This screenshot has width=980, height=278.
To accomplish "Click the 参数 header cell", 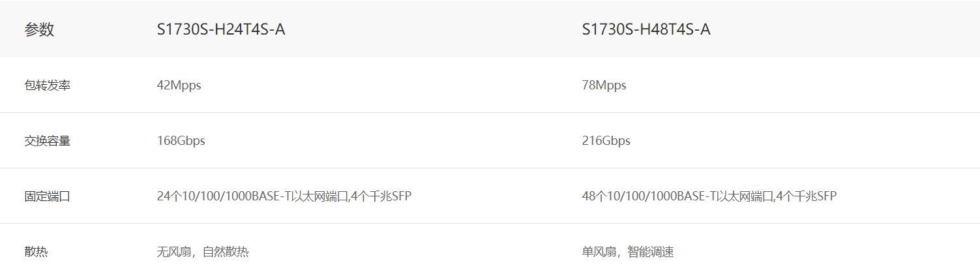I will pyautogui.click(x=39, y=29).
